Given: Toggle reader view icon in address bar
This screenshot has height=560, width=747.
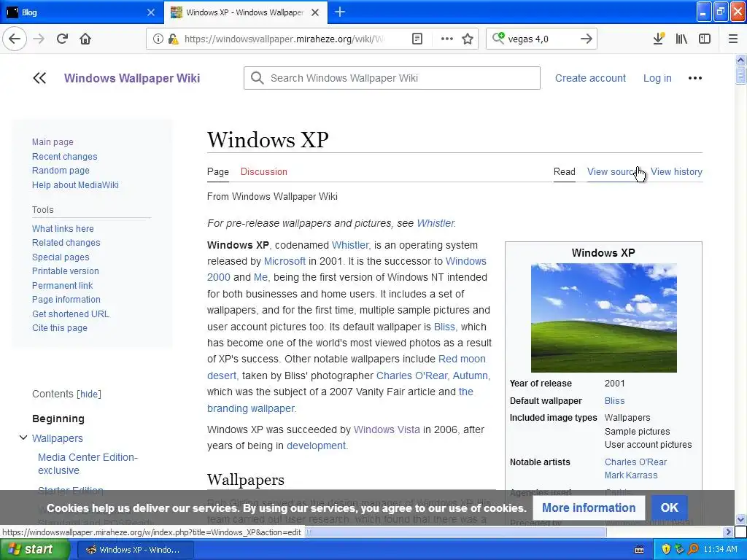Looking at the screenshot, I should click(x=417, y=39).
